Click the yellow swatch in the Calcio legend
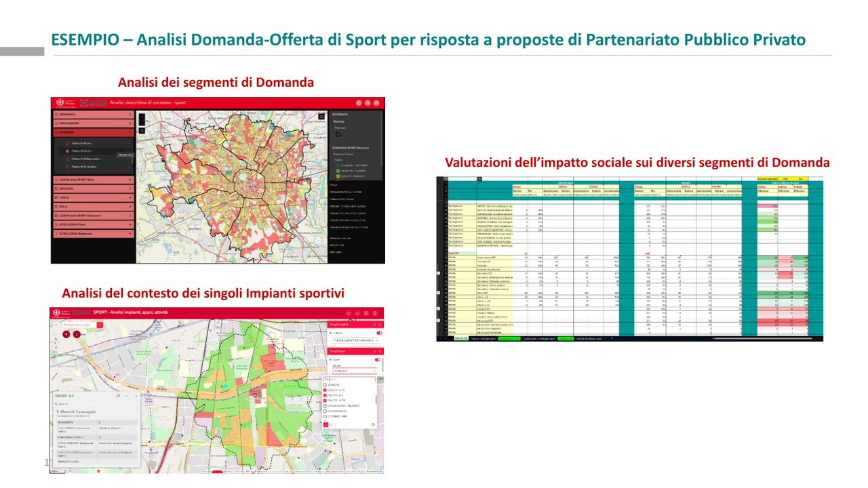Viewport: 868px width, 488px height. point(338,176)
